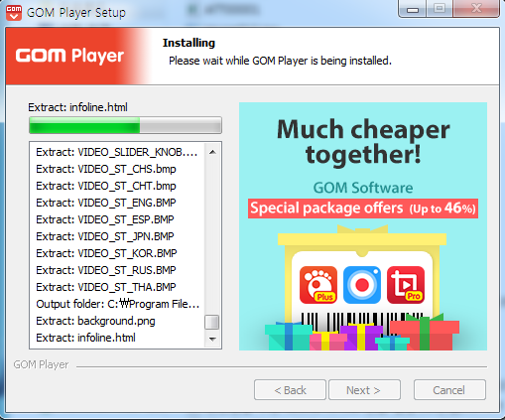Maximize the GOM Player Setup window
The height and width of the screenshot is (420, 505).
tap(440, 9)
